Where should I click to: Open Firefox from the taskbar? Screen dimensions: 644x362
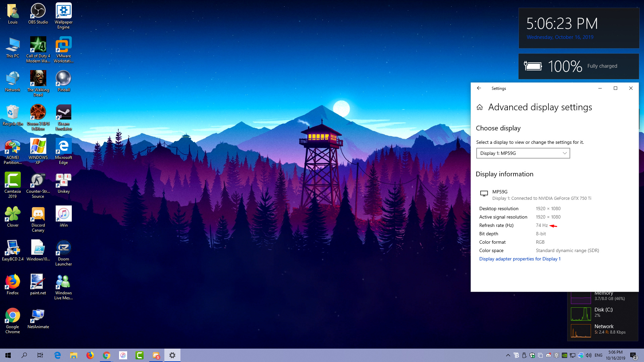pos(90,355)
